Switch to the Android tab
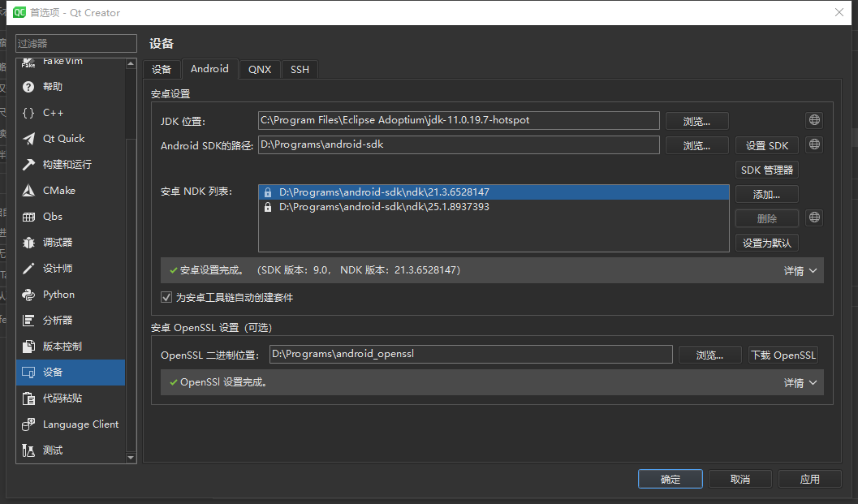Image resolution: width=858 pixels, height=504 pixels. [209, 68]
